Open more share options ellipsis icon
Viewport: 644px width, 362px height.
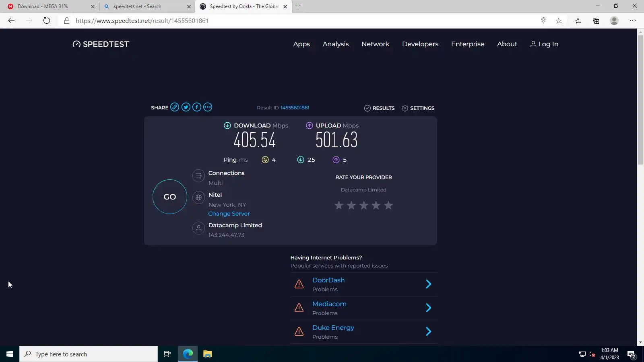208,107
